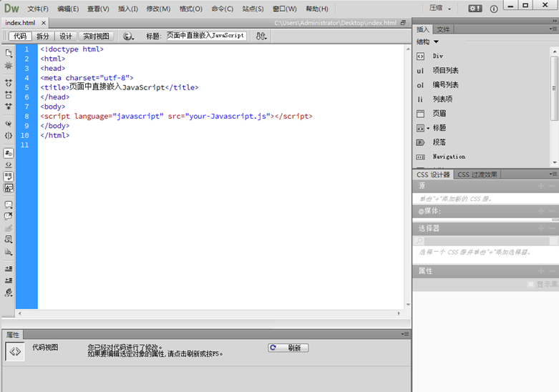The height and width of the screenshot is (392, 559).
Task: Open Recent Snippets icon
Action: (x=9, y=240)
